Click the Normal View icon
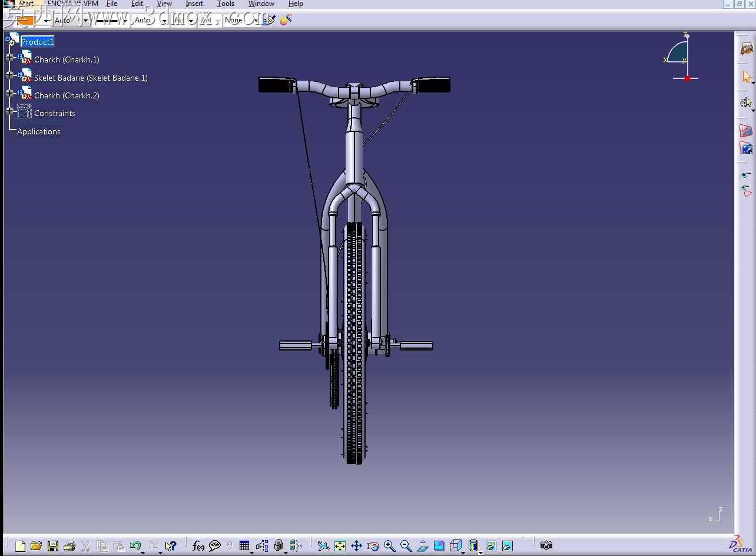756x556 pixels. point(422,546)
